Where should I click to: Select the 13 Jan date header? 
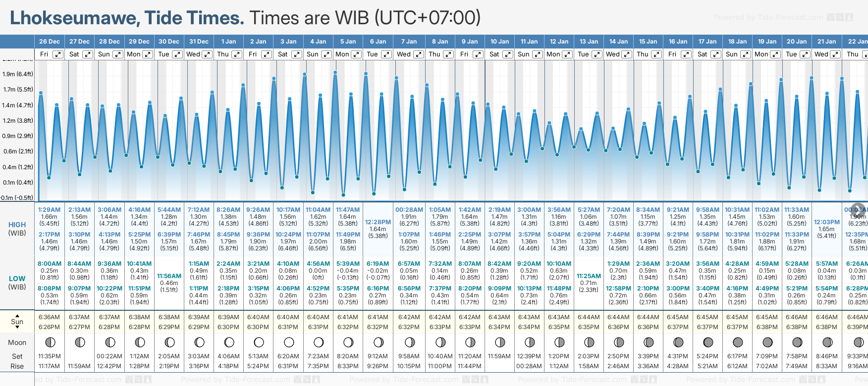point(589,42)
